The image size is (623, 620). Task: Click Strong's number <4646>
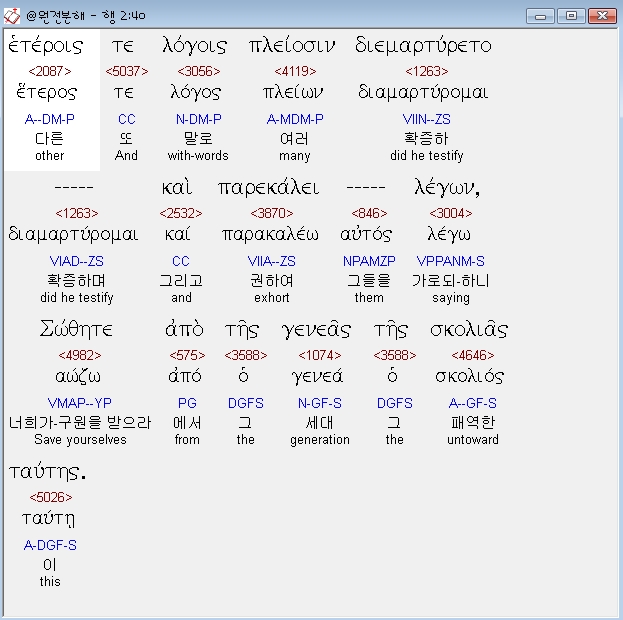[x=473, y=355]
